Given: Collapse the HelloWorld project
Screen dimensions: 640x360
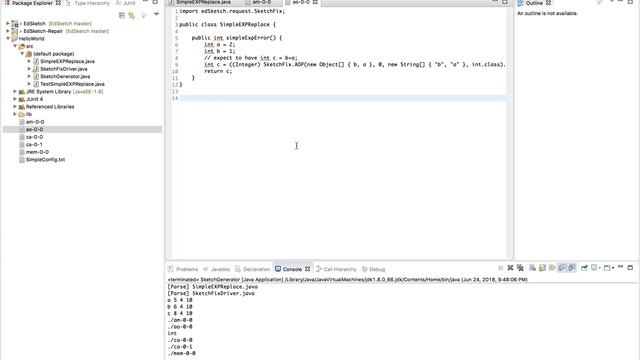Looking at the screenshot, I should click(x=8, y=38).
